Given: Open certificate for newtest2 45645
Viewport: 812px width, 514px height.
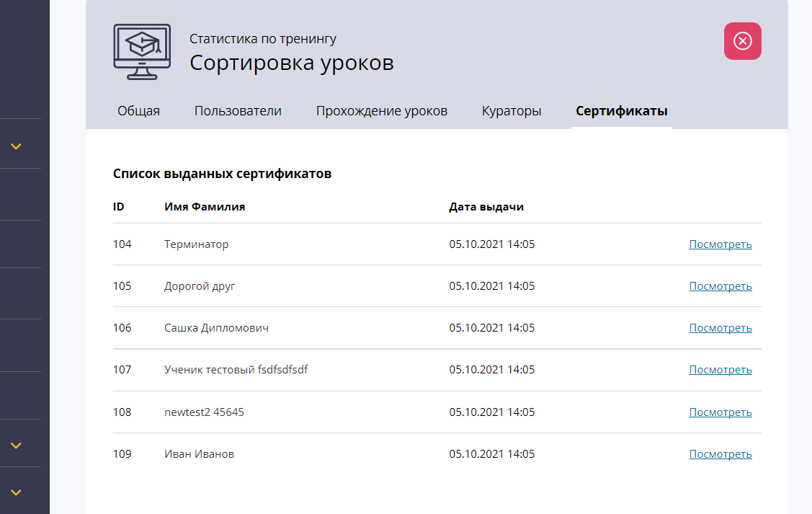Looking at the screenshot, I should (720, 412).
